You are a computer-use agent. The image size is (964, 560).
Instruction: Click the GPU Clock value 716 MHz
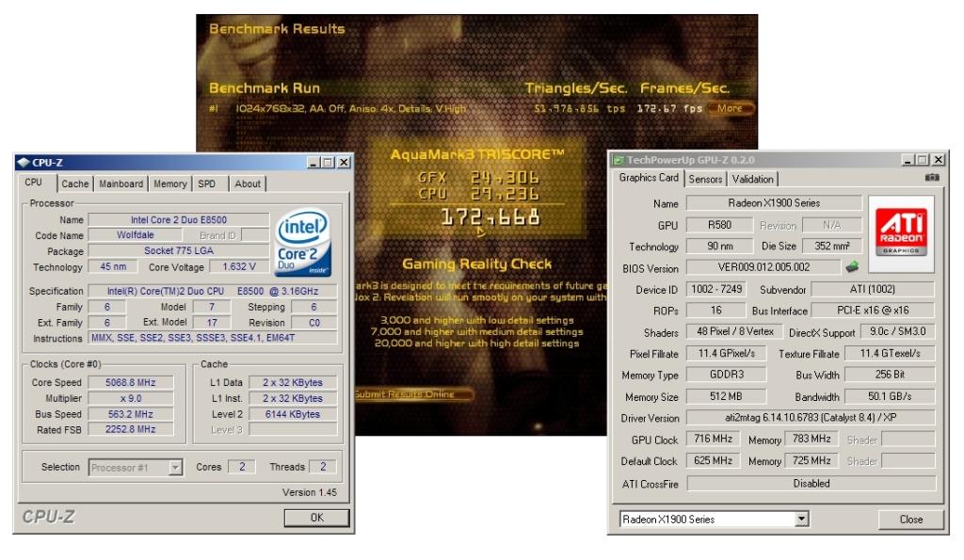coord(714,439)
